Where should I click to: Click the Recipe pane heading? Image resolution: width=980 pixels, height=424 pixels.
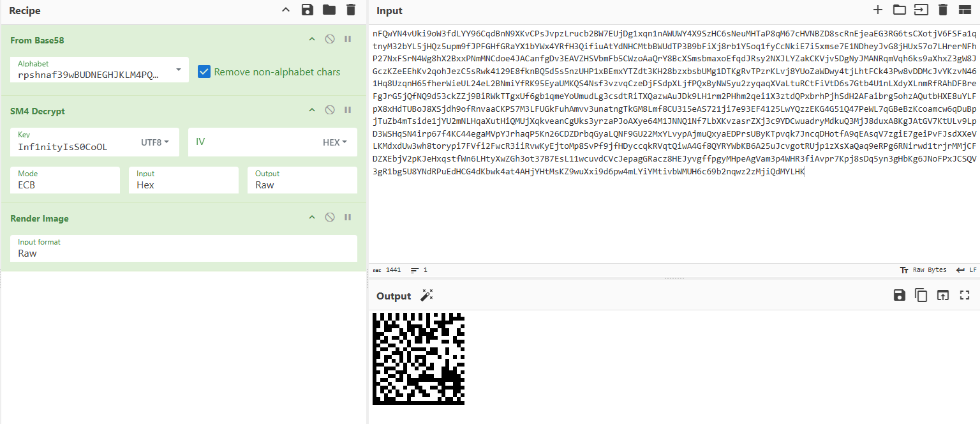[x=25, y=11]
